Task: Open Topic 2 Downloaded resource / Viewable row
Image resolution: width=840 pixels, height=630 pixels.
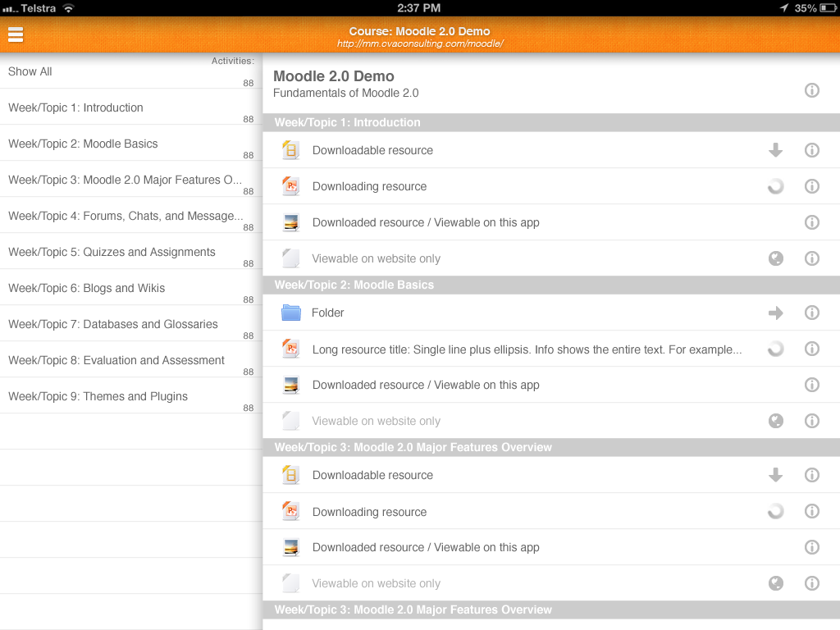Action: coord(551,385)
